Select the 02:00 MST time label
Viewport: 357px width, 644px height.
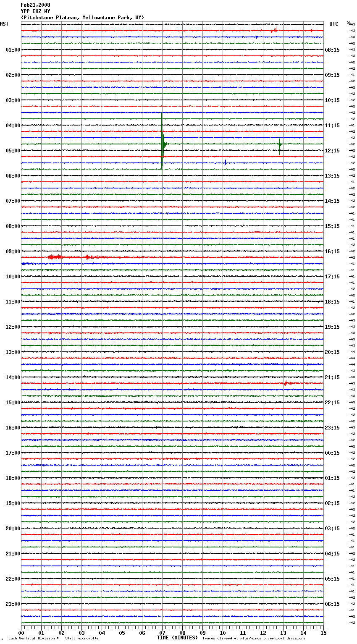coord(13,75)
